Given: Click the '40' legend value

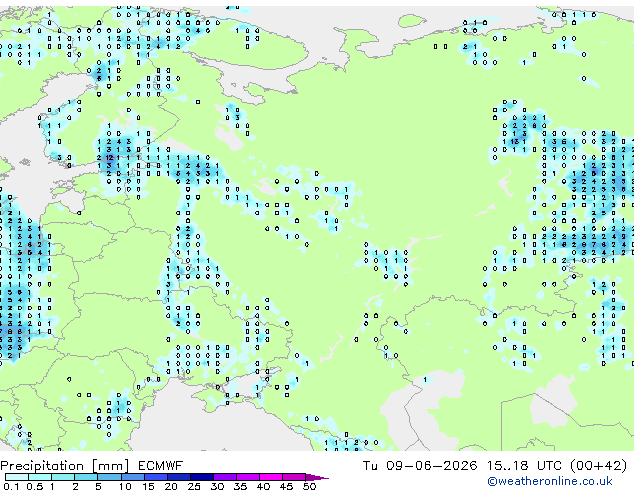Looking at the screenshot, I should tap(263, 486).
